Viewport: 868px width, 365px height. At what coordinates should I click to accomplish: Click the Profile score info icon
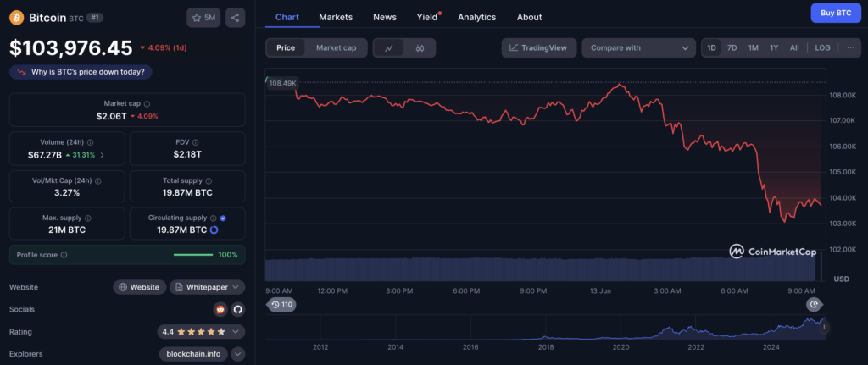64,255
